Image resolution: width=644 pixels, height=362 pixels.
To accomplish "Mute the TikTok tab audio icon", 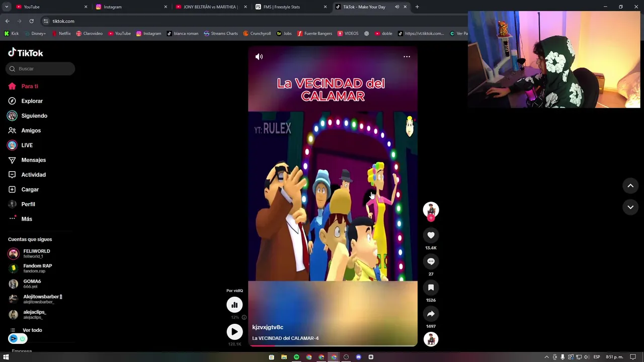I will pyautogui.click(x=397, y=7).
